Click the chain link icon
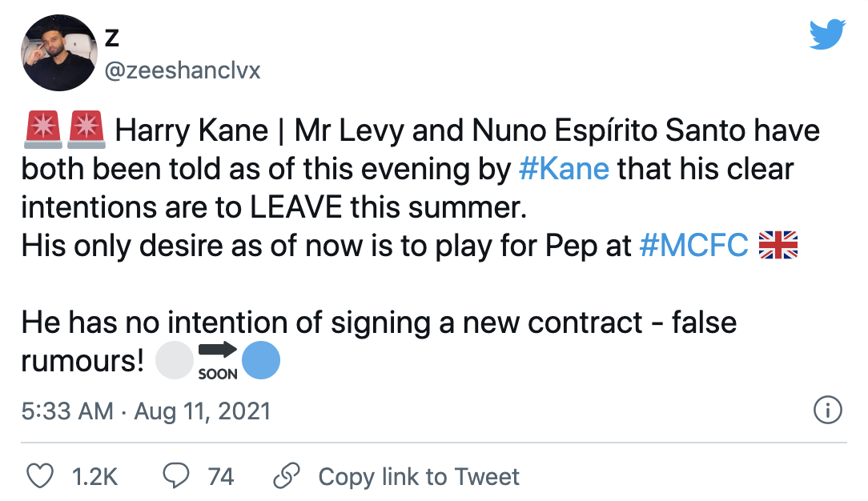The image size is (868, 501). click(x=286, y=477)
